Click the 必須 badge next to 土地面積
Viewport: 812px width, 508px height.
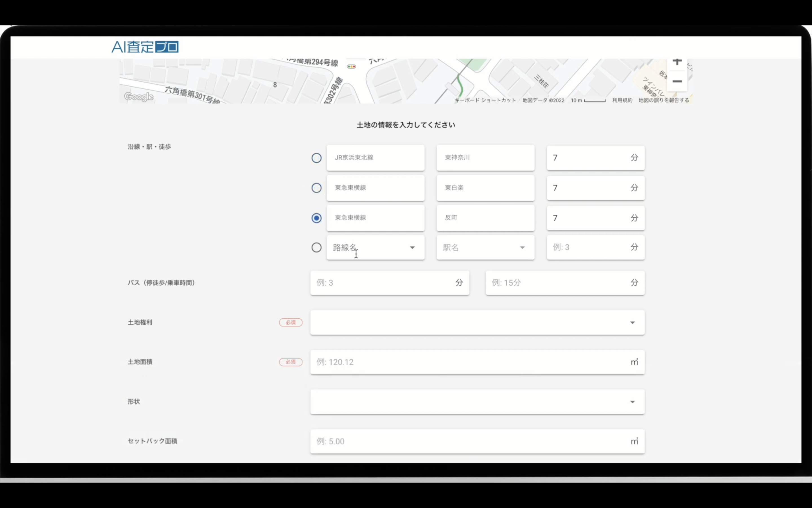coord(291,362)
